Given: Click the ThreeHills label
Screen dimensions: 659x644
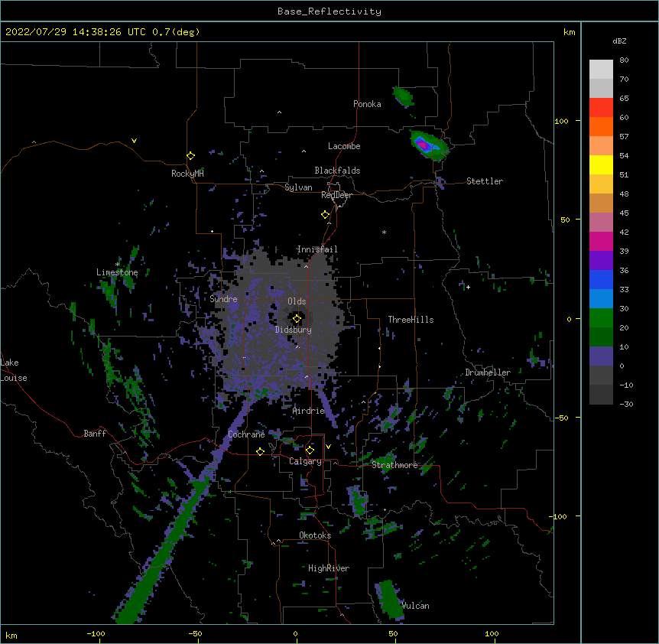Looking at the screenshot, I should [x=411, y=320].
